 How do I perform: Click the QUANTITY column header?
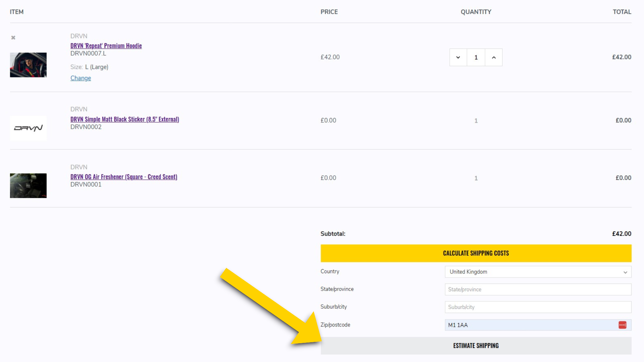point(476,12)
